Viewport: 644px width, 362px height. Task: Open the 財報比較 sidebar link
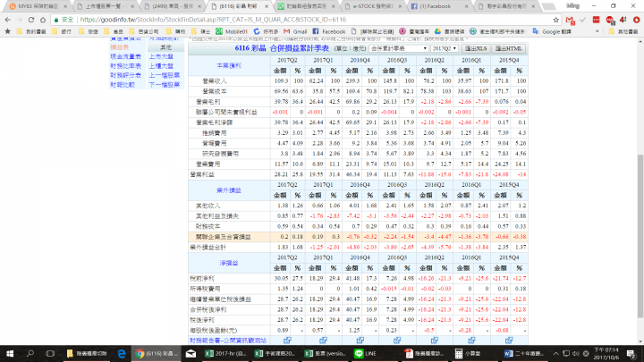tap(123, 85)
